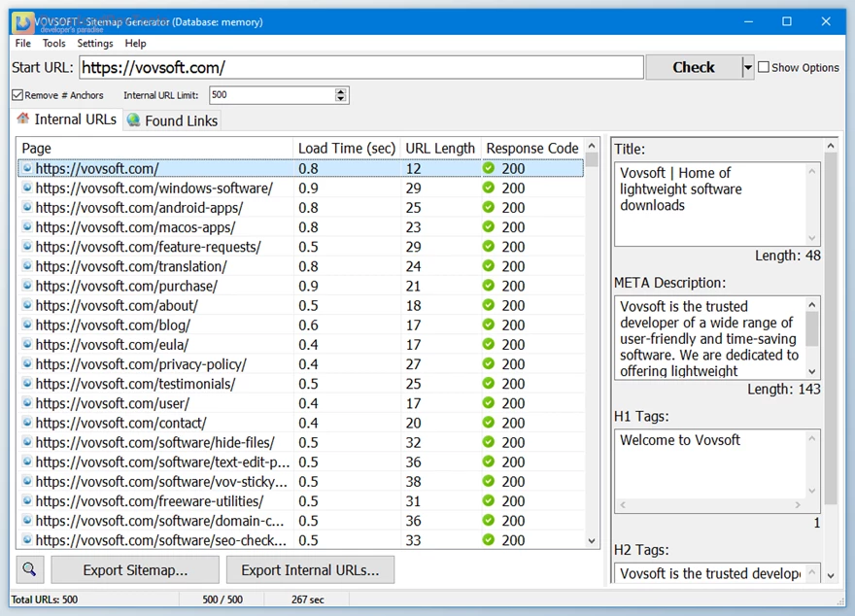Click META Description box scroll down arrow
Screen dimensions: 855x616
point(812,372)
